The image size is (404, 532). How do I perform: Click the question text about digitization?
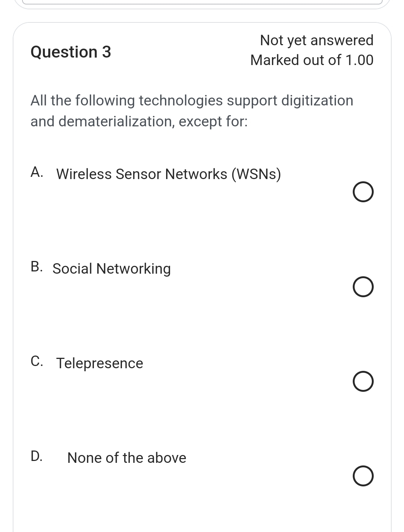pos(192,100)
